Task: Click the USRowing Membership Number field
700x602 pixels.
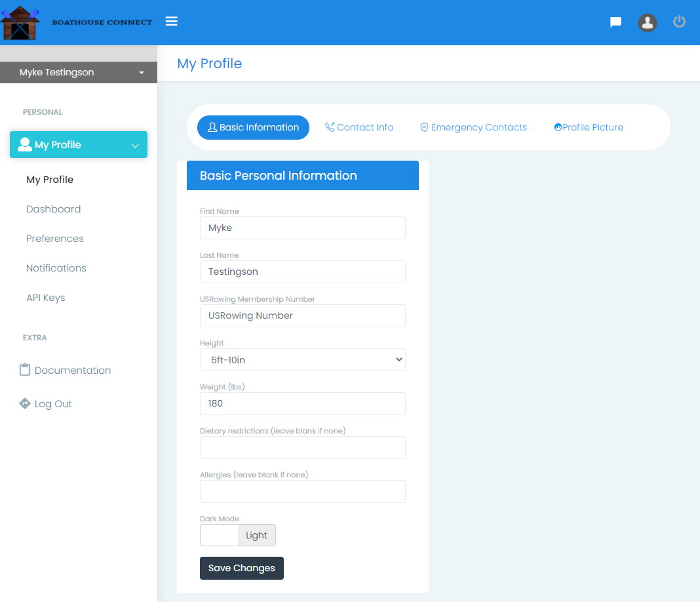Action: tap(302, 315)
